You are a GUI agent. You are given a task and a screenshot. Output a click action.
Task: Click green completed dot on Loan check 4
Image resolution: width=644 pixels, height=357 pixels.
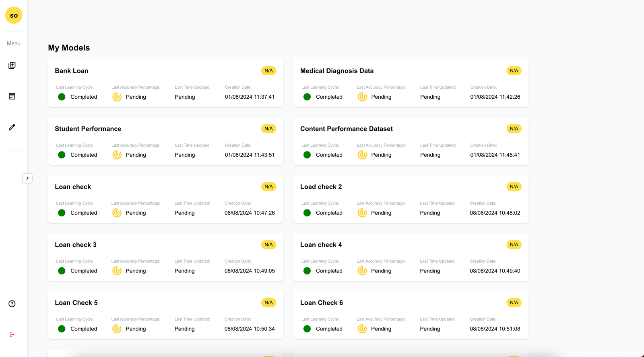[307, 271]
